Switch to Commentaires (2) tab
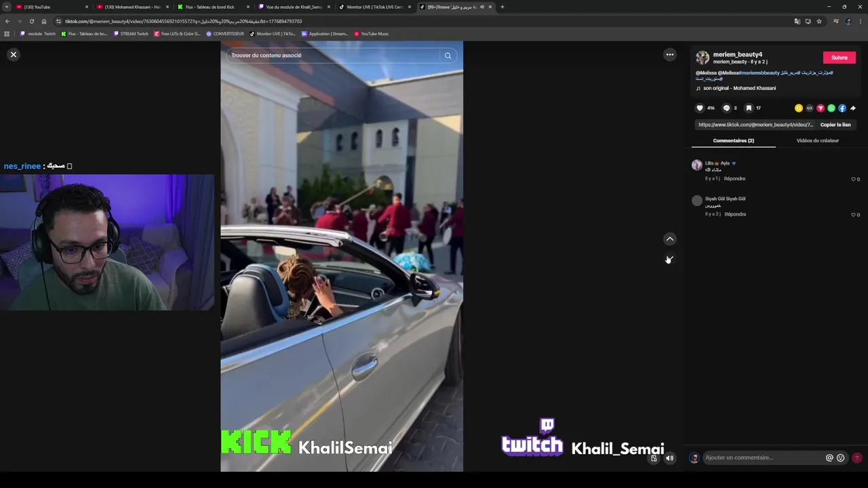The image size is (868, 488). tap(734, 140)
